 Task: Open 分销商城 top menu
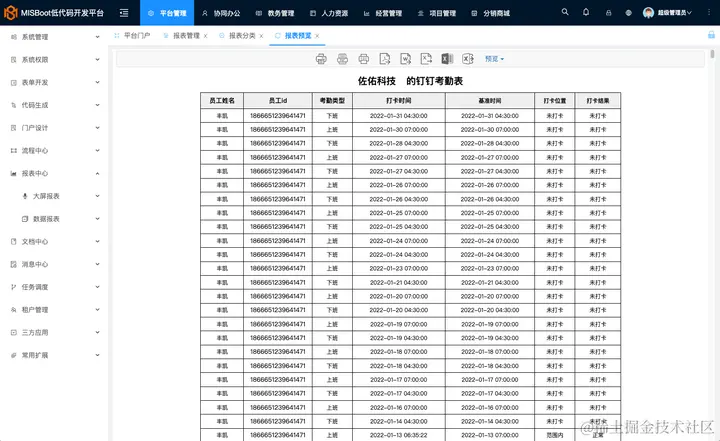click(x=490, y=13)
